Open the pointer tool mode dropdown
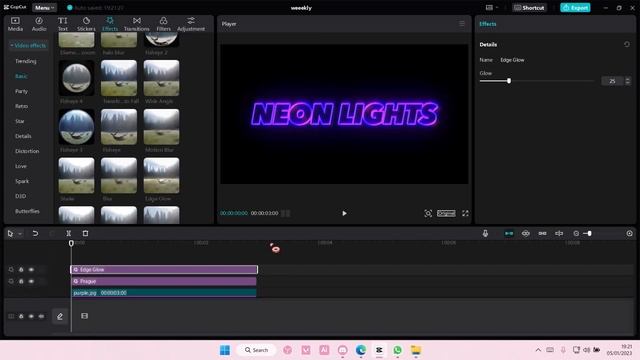Screen dimensions: 640x360 (x=20, y=233)
